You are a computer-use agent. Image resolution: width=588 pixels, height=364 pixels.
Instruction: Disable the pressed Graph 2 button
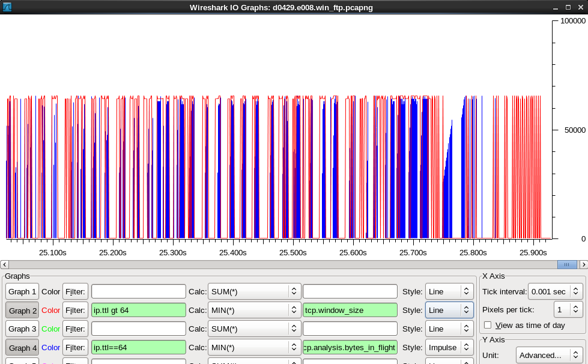point(22,310)
